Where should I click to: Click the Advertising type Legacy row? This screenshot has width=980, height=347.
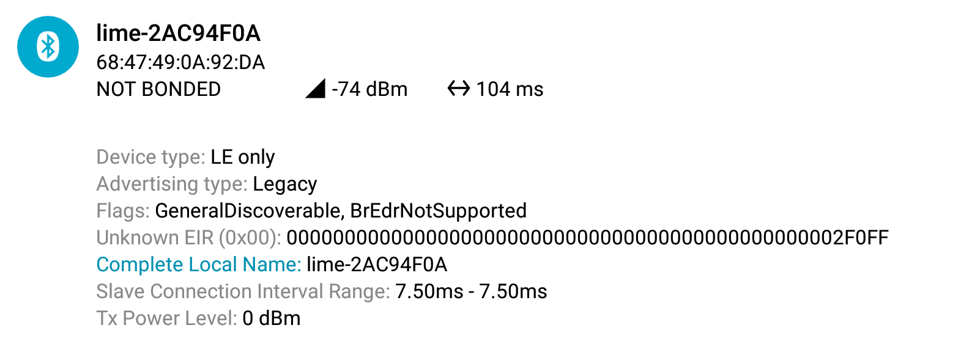(207, 184)
